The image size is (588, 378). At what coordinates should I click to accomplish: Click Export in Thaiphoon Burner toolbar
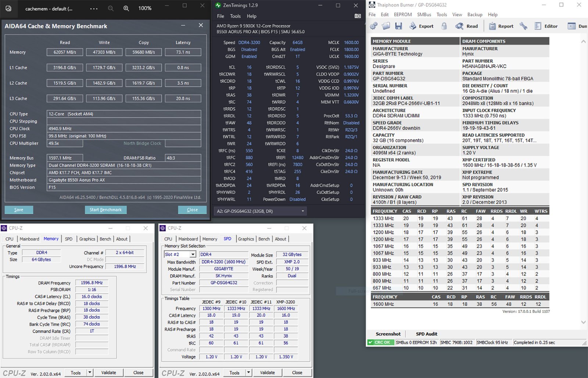click(x=422, y=26)
